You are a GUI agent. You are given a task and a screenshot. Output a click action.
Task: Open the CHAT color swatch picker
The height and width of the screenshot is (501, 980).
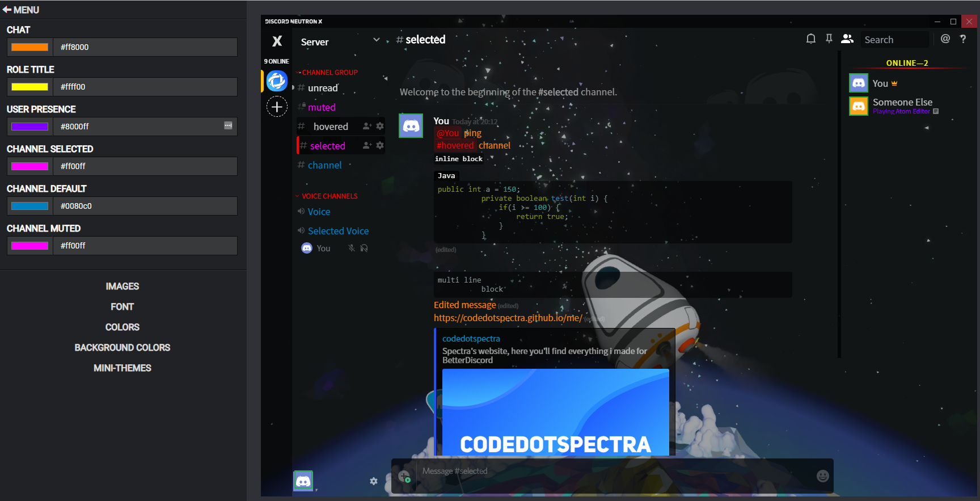click(x=30, y=47)
